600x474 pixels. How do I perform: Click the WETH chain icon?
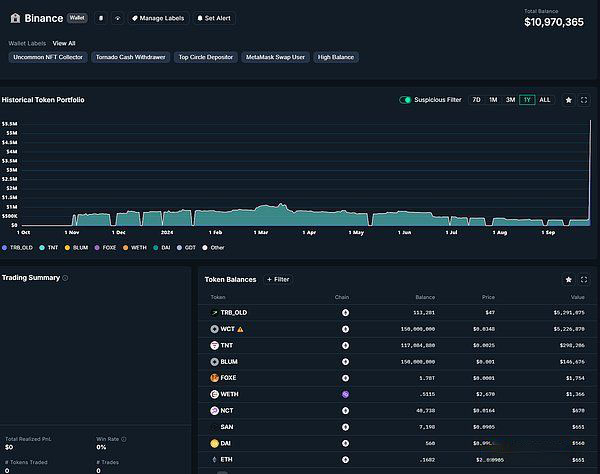pyautogui.click(x=345, y=394)
